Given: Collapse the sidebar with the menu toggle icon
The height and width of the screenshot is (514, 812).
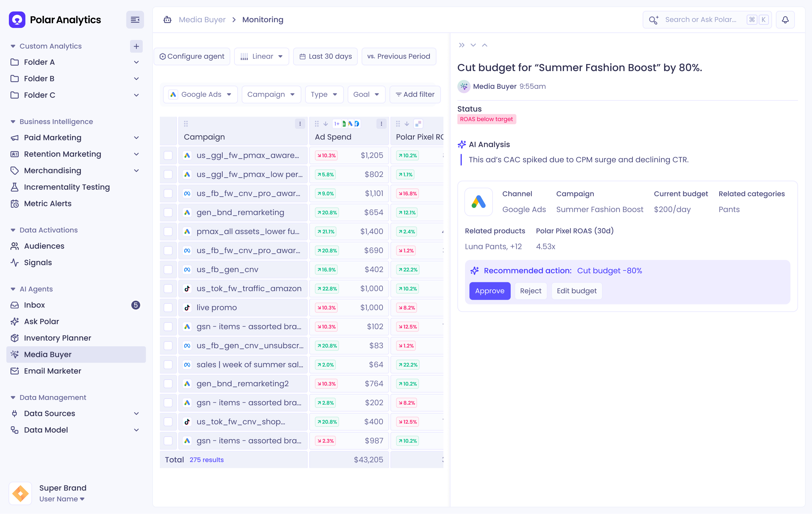Looking at the screenshot, I should coord(135,20).
